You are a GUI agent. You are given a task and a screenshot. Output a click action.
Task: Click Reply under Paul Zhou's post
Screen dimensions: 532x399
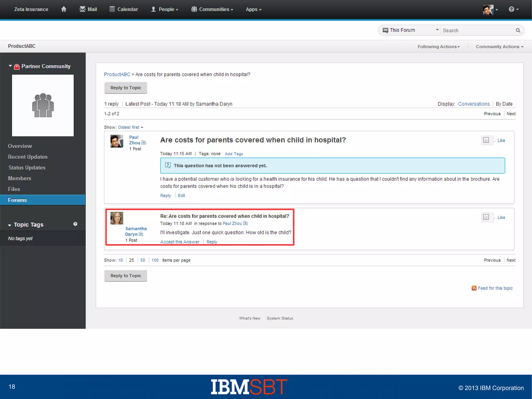(165, 195)
